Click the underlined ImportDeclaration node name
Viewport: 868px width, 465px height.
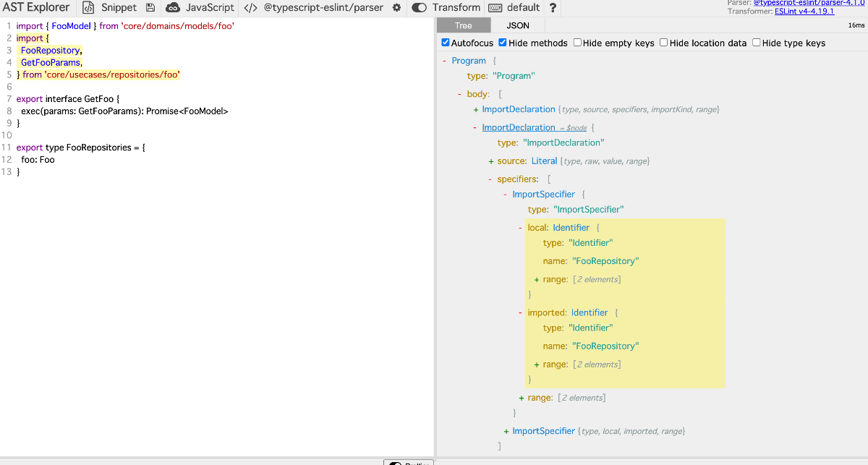click(519, 127)
